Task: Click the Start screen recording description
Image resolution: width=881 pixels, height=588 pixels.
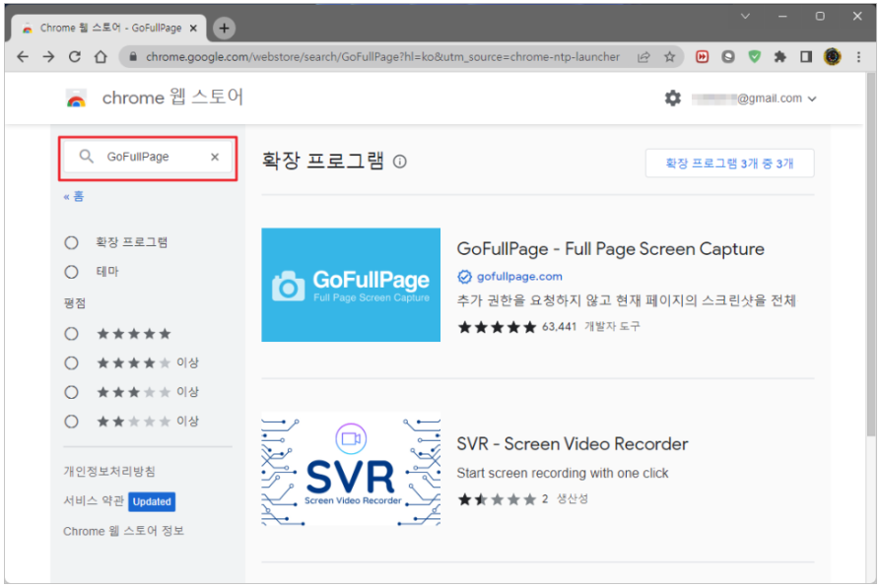Action: pyautogui.click(x=563, y=474)
